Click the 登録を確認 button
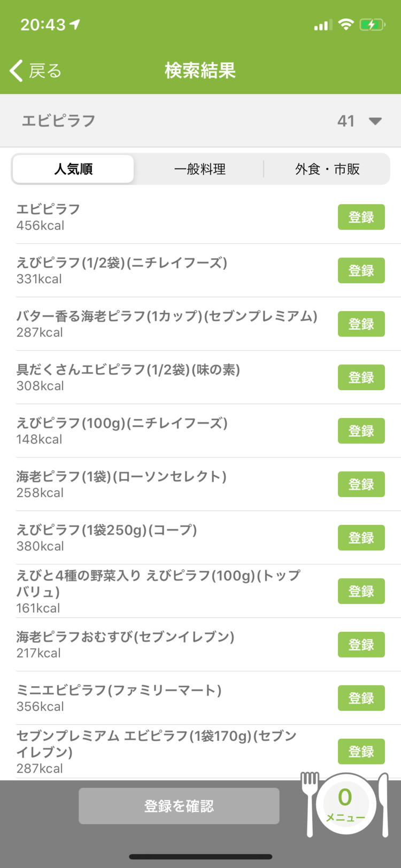The width and height of the screenshot is (401, 868). click(179, 806)
